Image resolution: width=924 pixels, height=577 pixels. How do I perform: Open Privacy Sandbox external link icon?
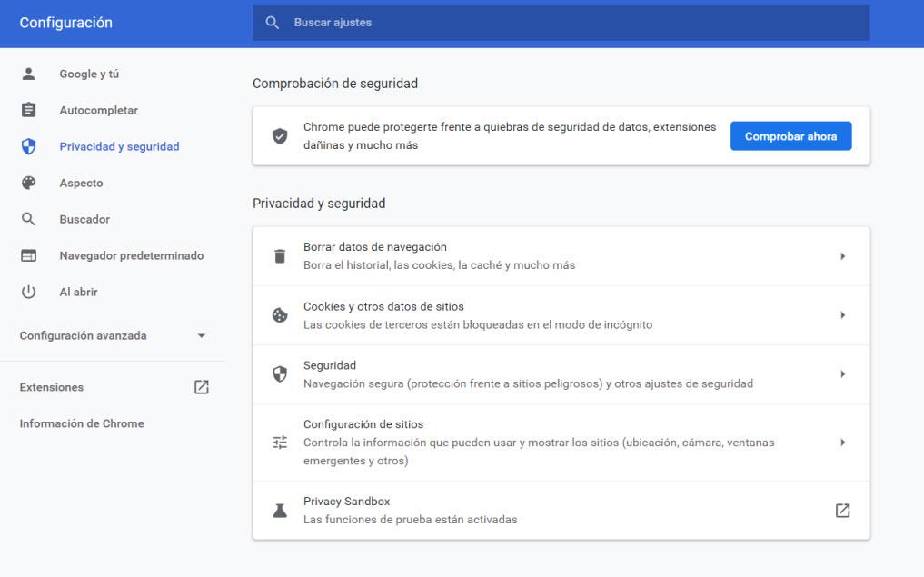(842, 511)
